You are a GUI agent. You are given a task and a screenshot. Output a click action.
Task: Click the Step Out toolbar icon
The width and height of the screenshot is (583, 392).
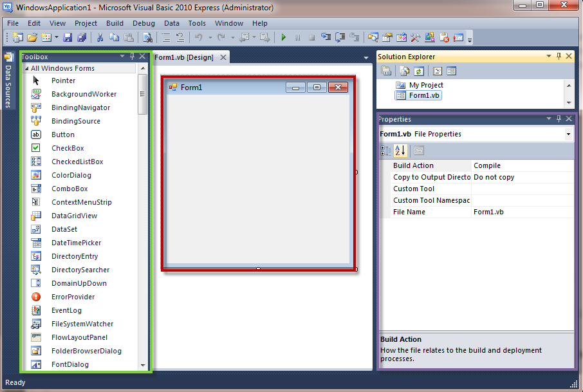coord(355,37)
